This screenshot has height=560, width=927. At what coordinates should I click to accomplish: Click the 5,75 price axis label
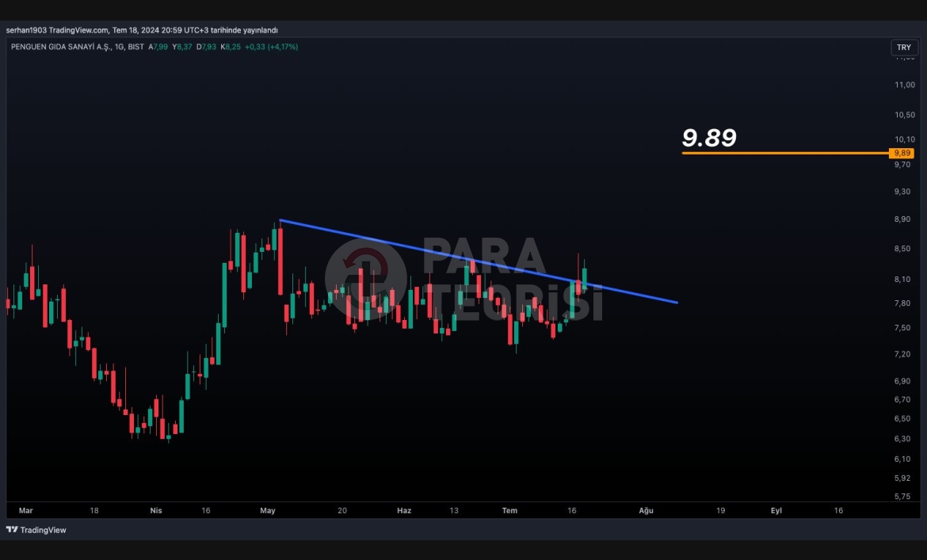click(902, 496)
